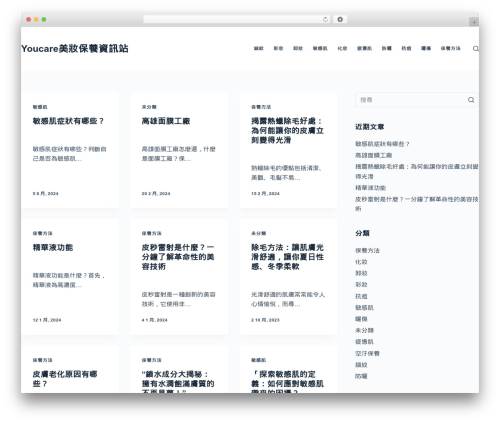
Task: Click 未分類 tag on 高雄面膜工廠 card
Action: 149,107
